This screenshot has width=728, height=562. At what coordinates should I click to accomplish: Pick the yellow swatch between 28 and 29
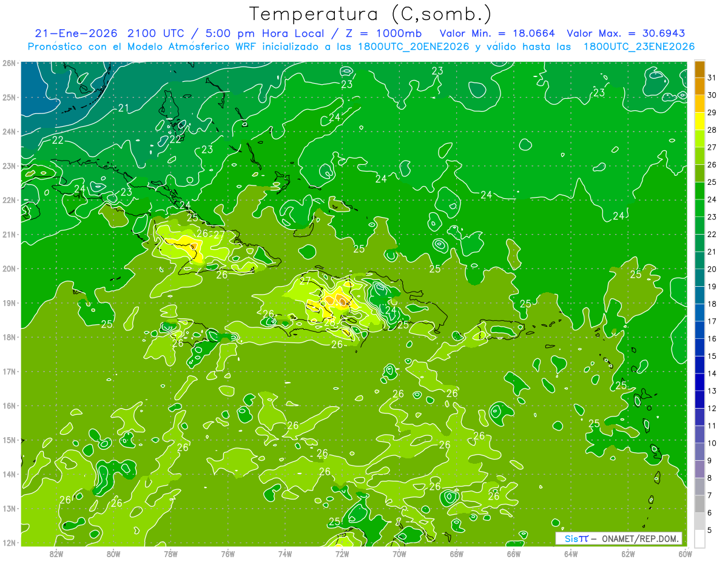pyautogui.click(x=699, y=121)
